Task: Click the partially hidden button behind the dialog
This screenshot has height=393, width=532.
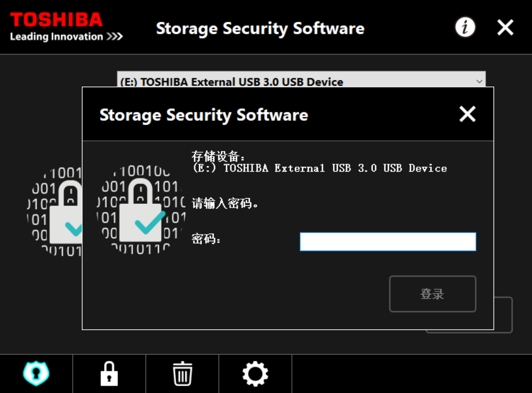Action: click(503, 315)
